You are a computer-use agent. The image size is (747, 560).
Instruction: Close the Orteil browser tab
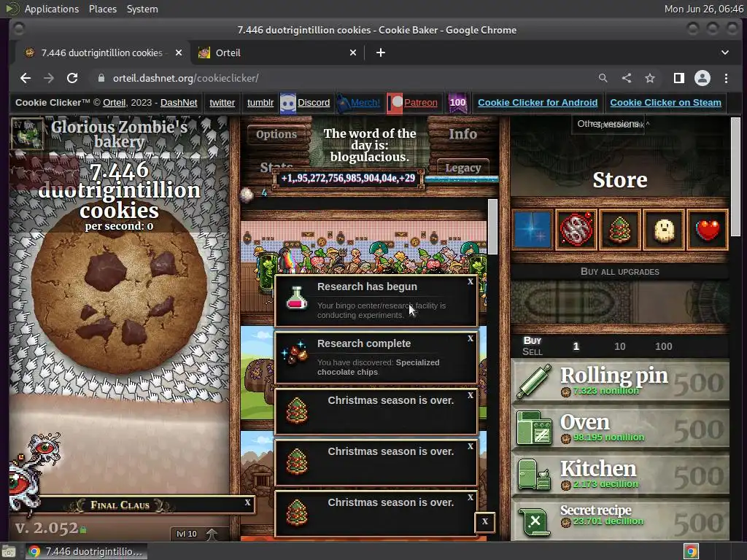click(353, 52)
